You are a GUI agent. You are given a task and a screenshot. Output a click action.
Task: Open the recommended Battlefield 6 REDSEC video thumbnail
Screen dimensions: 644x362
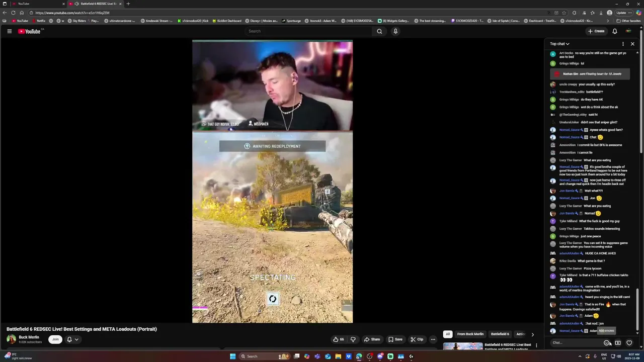(463, 346)
